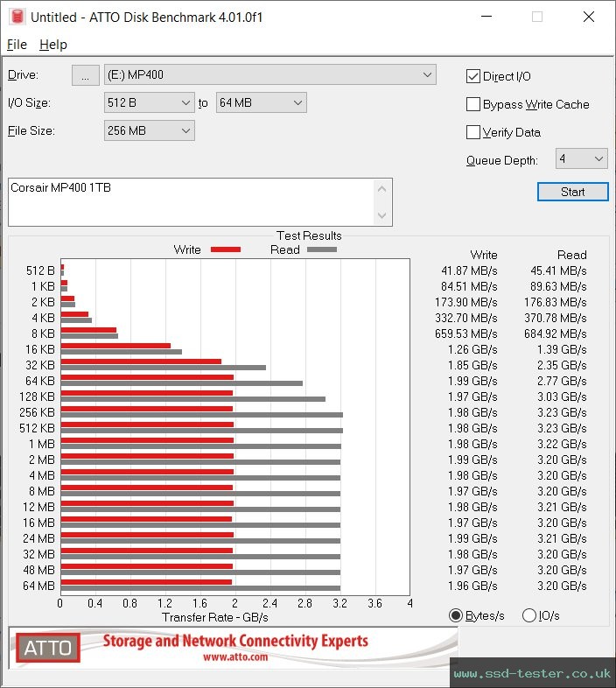Click the description scroll up arrow
616x688 pixels.
point(381,189)
